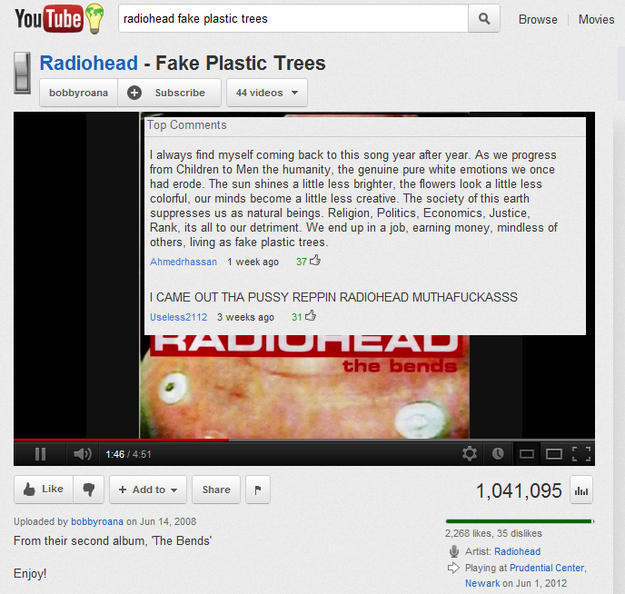Click the search field containing radiohead query
Image resolution: width=625 pixels, height=594 pixels.
click(x=293, y=18)
